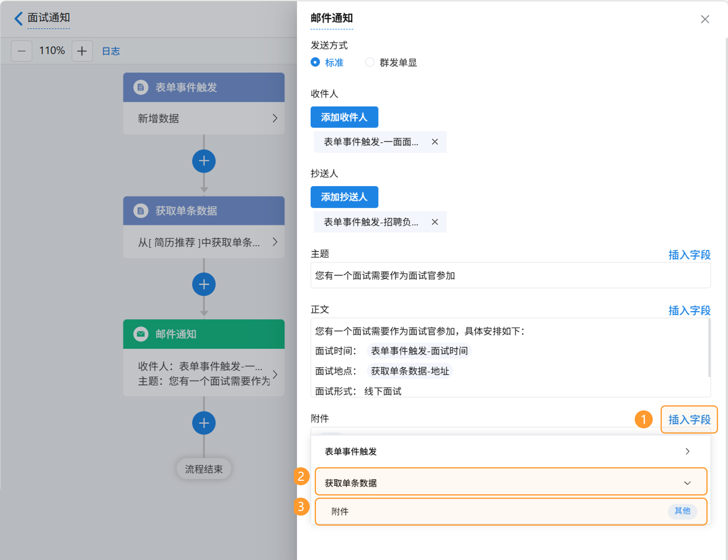
Task: Open the 日志 log link
Action: tap(111, 51)
